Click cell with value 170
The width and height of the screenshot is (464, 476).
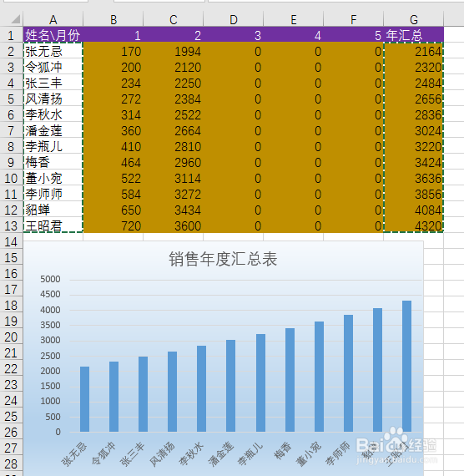[x=113, y=51]
